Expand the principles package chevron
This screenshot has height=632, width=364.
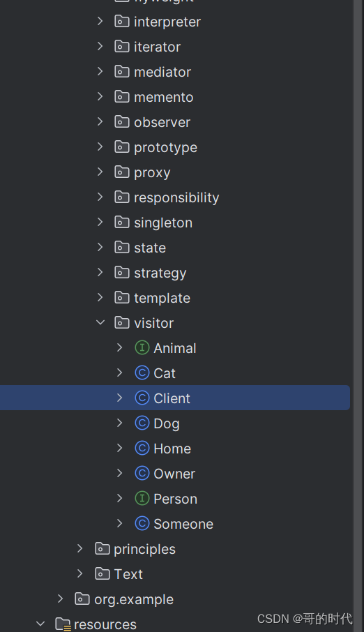coord(80,548)
